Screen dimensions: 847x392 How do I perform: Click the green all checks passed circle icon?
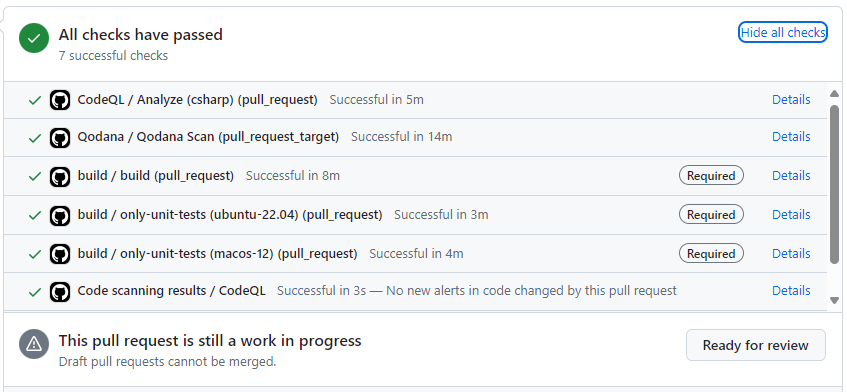[34, 38]
